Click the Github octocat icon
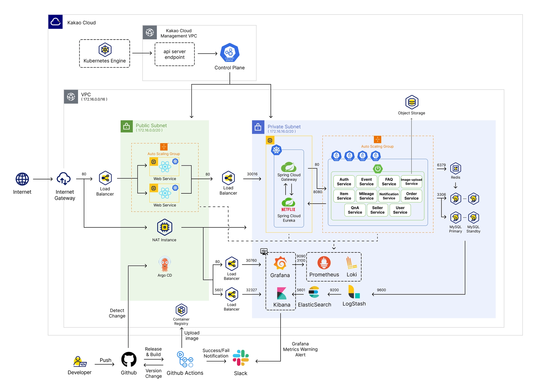 tap(129, 359)
